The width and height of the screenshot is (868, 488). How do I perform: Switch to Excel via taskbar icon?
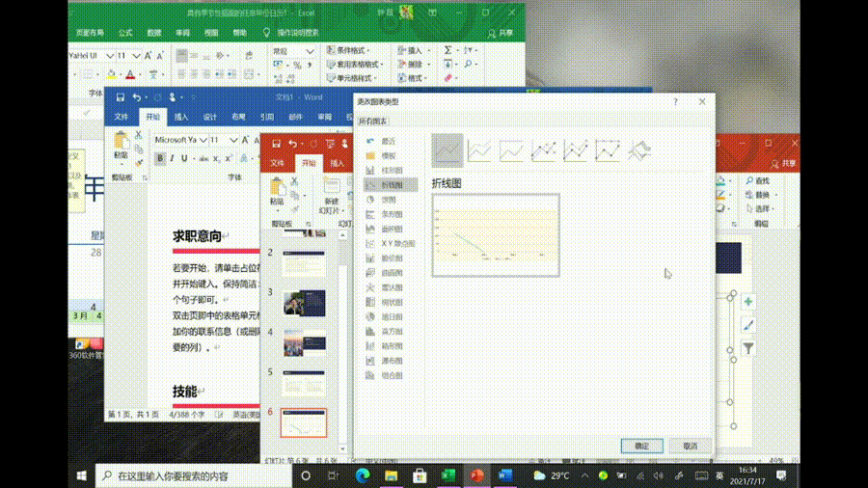tap(448, 475)
